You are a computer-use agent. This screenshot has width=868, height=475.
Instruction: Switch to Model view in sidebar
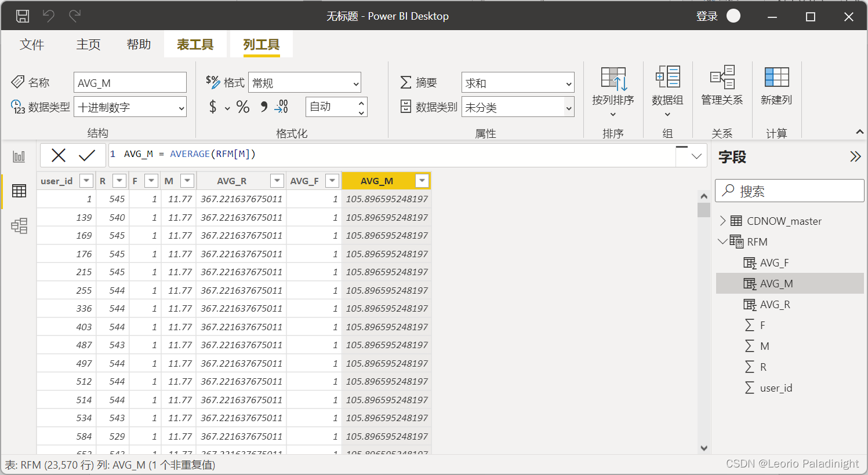coord(19,225)
